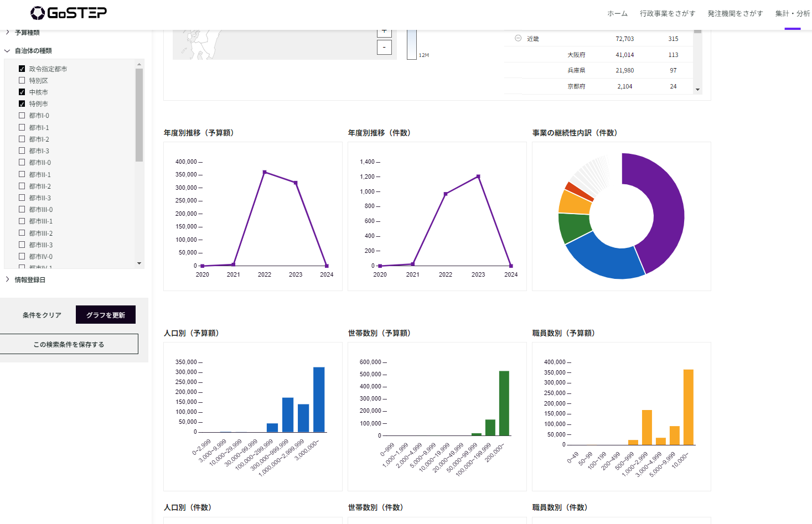
Task: Uncheck the 中核市 checkbox
Action: (22, 92)
